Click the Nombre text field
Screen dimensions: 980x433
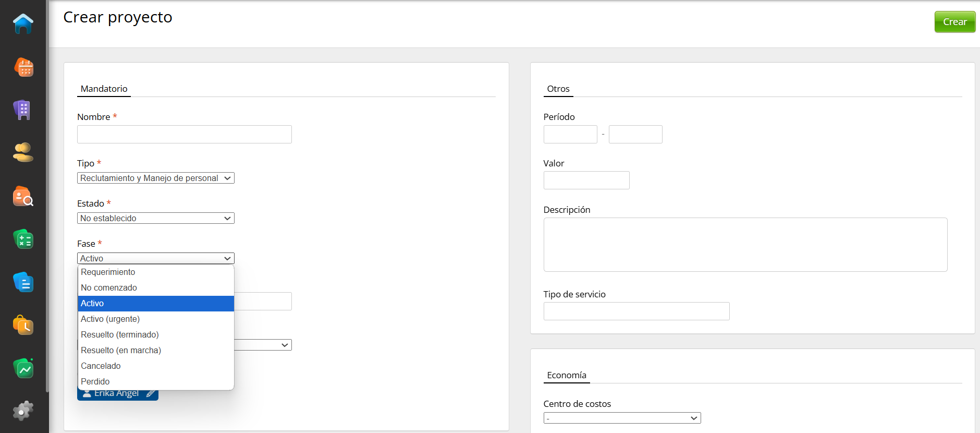point(184,135)
